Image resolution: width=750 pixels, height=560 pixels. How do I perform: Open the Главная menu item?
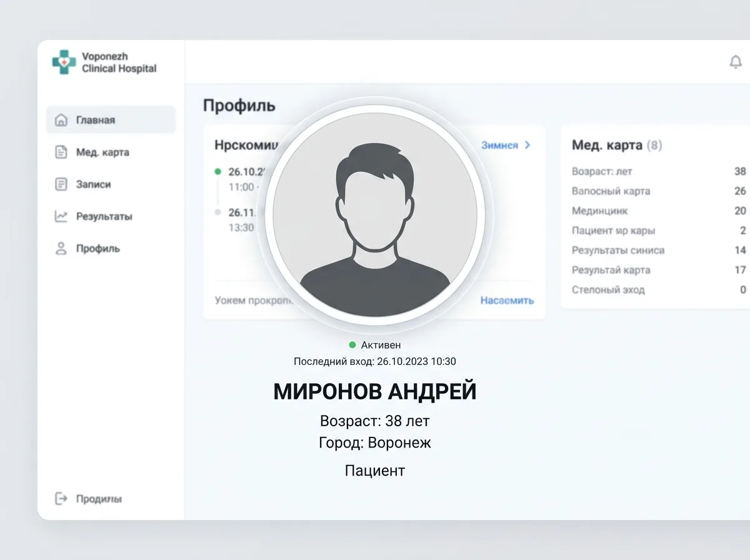click(x=111, y=119)
